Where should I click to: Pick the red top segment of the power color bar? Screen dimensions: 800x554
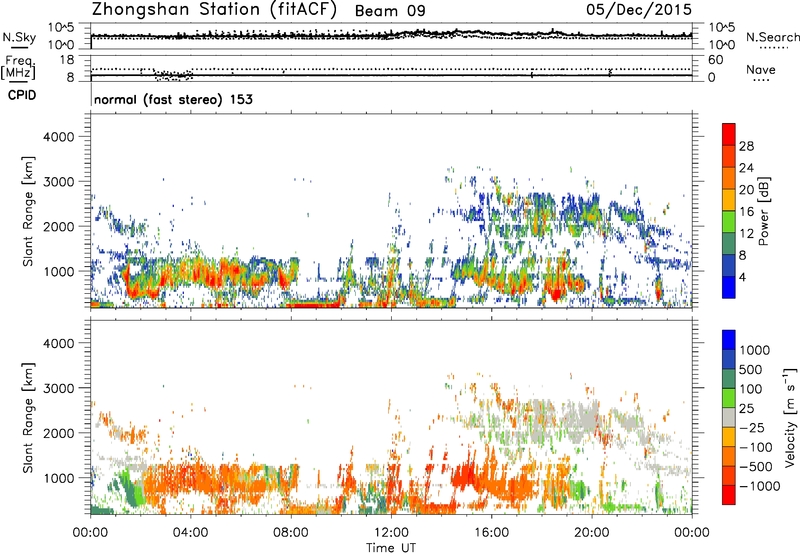[x=729, y=134]
